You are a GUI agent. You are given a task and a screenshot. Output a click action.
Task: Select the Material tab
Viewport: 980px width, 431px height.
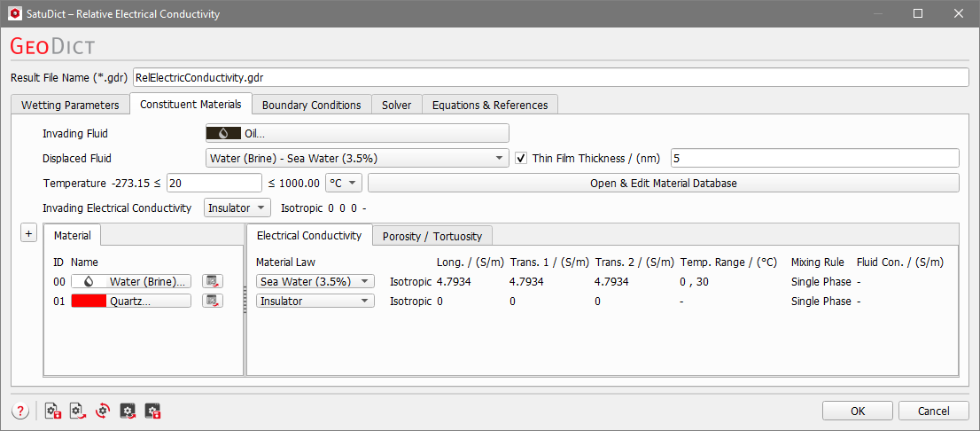(73, 235)
